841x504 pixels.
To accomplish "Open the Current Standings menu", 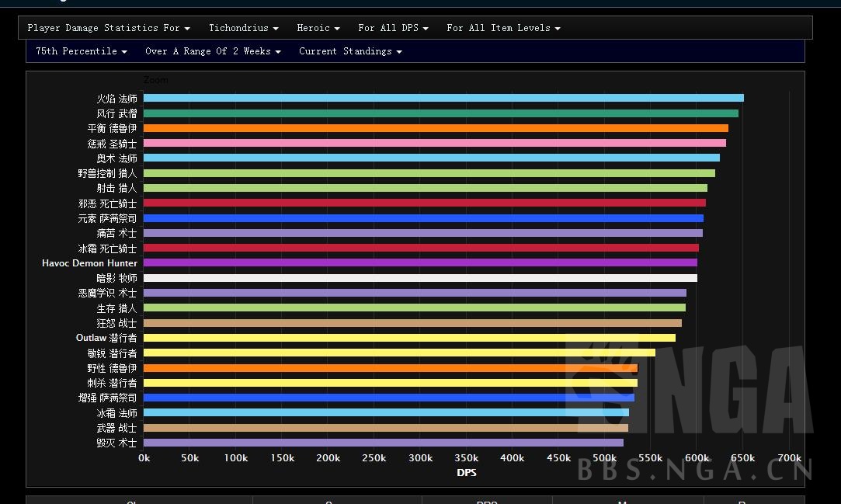I will (x=350, y=51).
